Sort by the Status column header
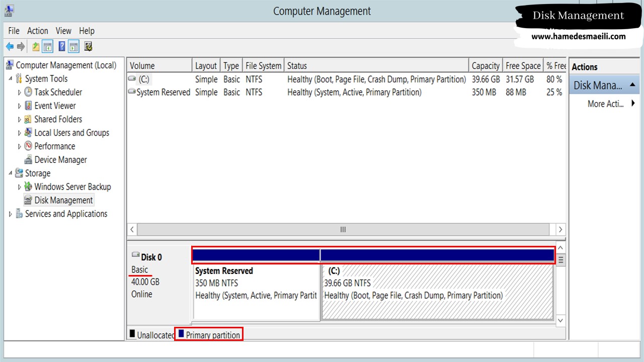The width and height of the screenshot is (644, 362). click(x=377, y=66)
